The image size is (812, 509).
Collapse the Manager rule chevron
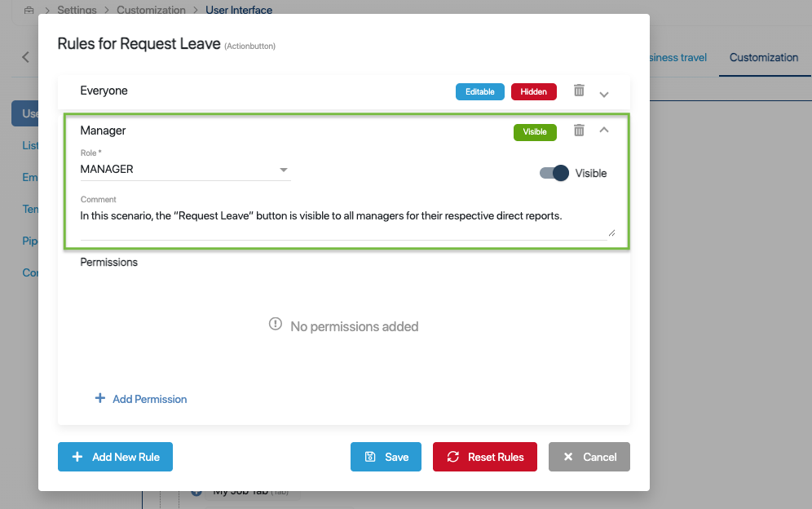point(604,130)
